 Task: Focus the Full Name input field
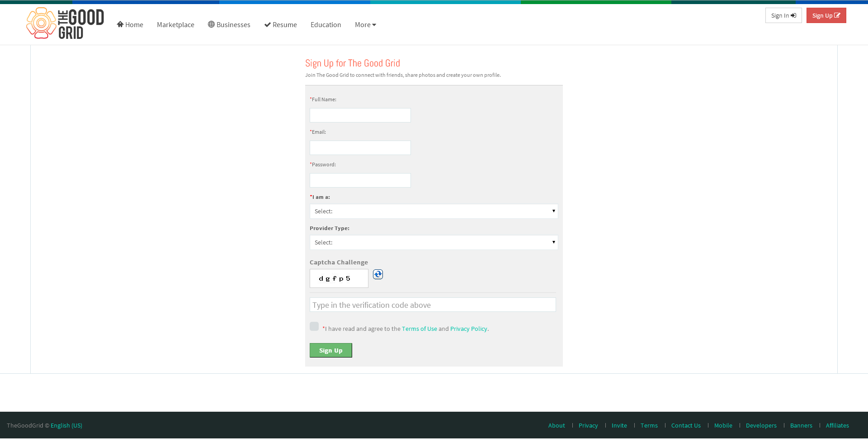pos(360,115)
